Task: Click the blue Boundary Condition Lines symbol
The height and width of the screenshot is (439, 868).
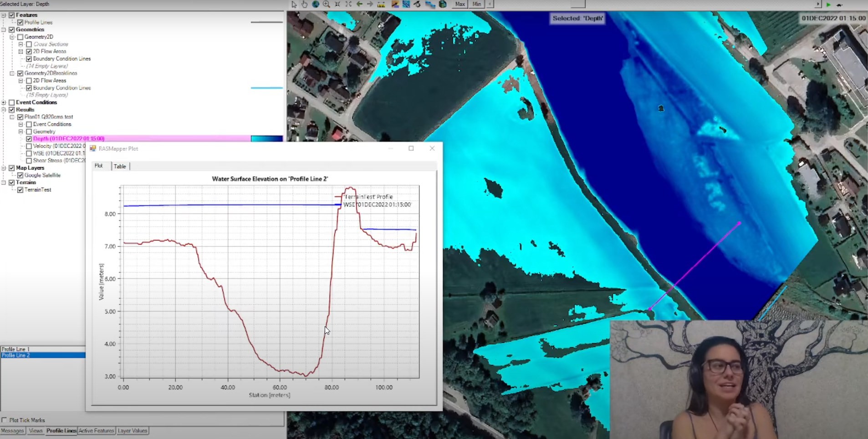Action: click(x=267, y=88)
